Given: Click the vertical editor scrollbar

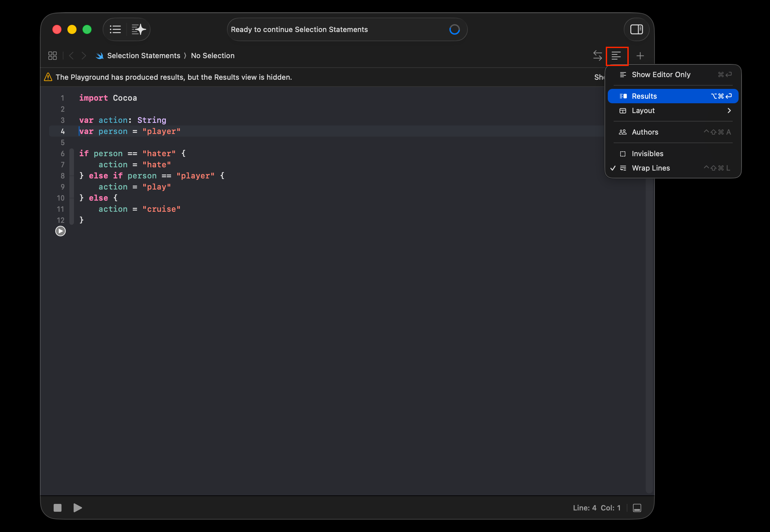Looking at the screenshot, I should coord(649,333).
